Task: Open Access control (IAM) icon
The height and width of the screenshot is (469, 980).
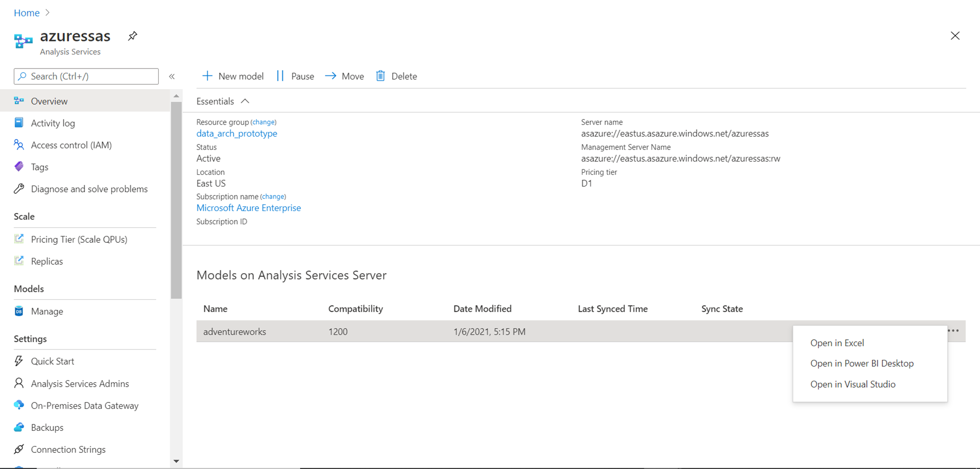Action: pos(19,145)
